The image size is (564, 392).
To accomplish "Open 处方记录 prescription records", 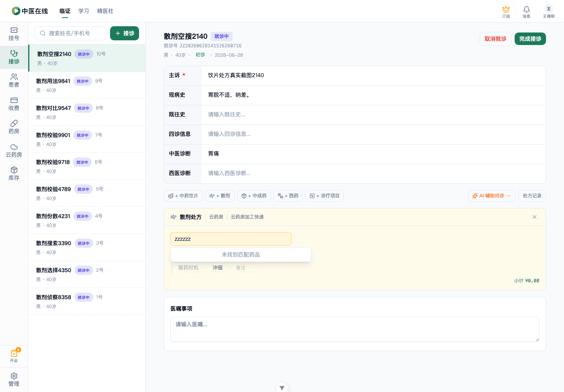I will click(x=532, y=196).
